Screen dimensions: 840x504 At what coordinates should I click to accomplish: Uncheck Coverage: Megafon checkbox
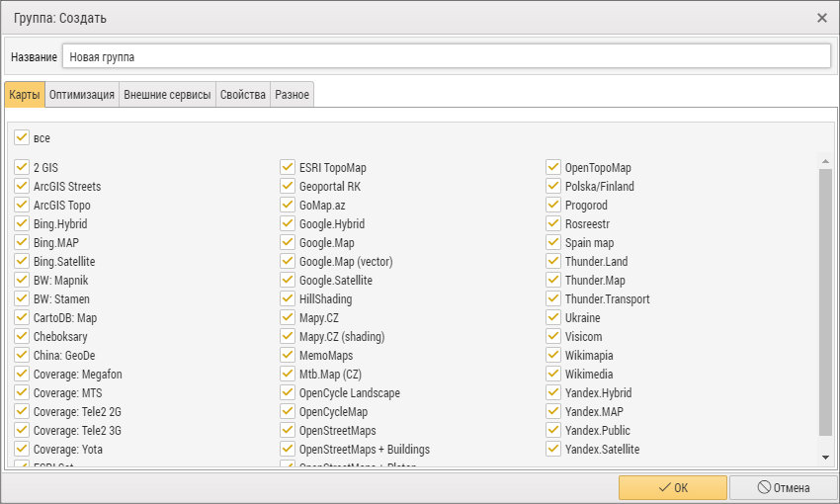[x=22, y=374]
